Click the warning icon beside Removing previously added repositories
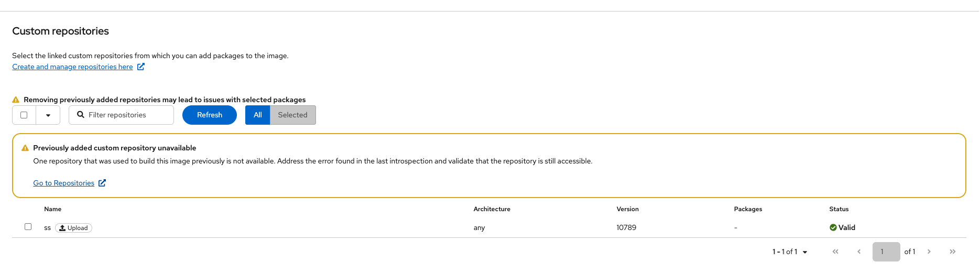 pyautogui.click(x=16, y=100)
